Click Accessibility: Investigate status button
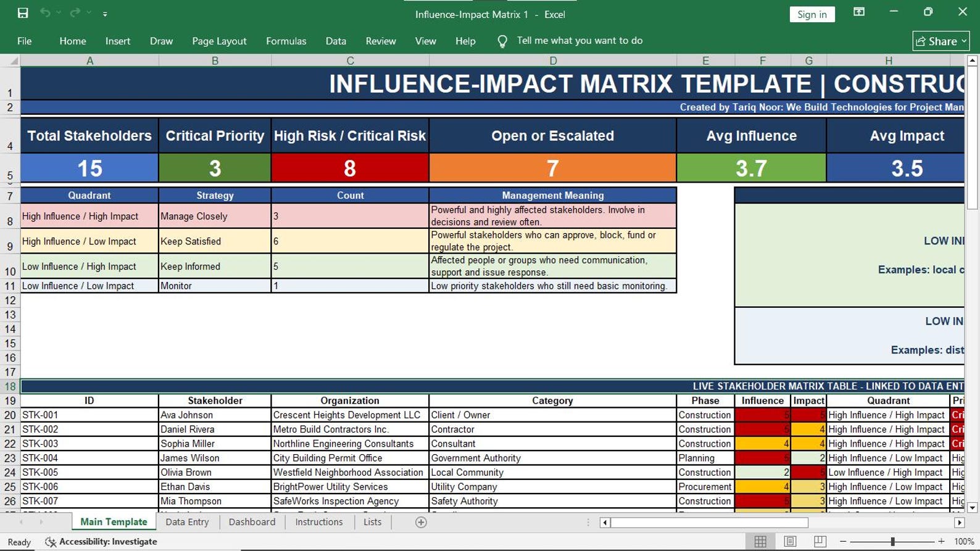This screenshot has width=980, height=551. pyautogui.click(x=101, y=542)
